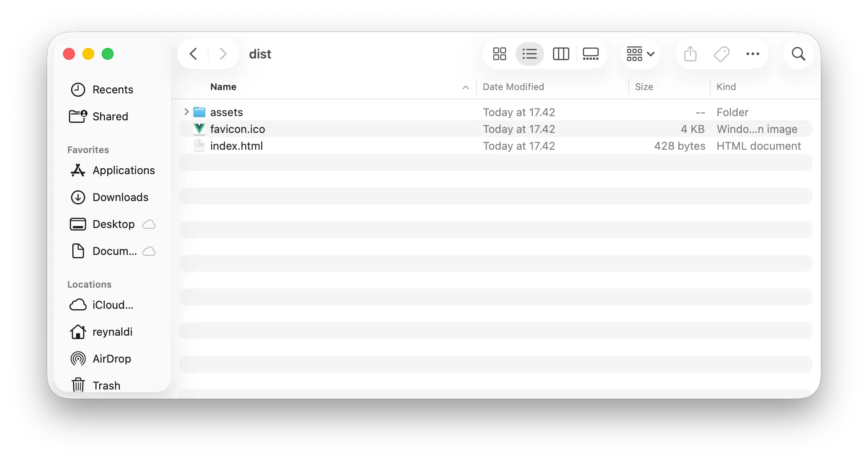The width and height of the screenshot is (868, 461).
Task: Open AirDrop from the sidebar
Action: coord(111,359)
